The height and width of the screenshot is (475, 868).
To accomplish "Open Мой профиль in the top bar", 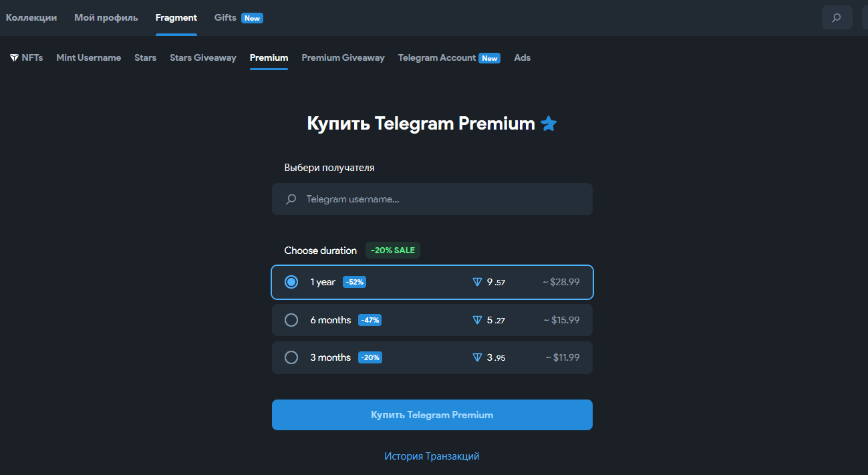I will [106, 17].
